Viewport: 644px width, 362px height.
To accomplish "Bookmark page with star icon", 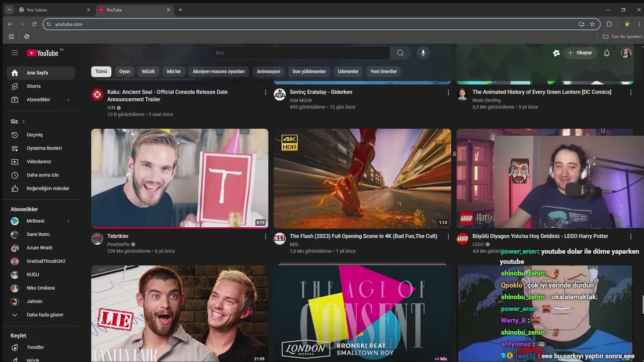I will pyautogui.click(x=592, y=24).
